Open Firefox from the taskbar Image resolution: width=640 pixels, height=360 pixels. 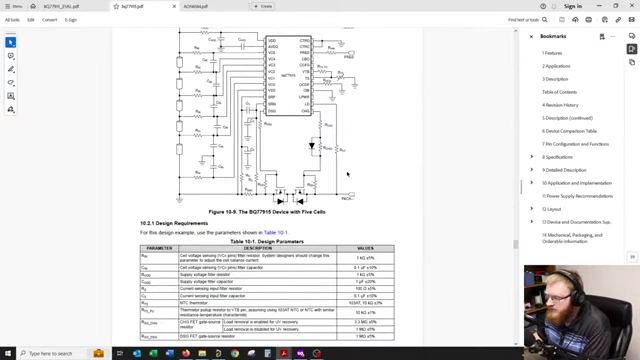pyautogui.click(x=186, y=353)
